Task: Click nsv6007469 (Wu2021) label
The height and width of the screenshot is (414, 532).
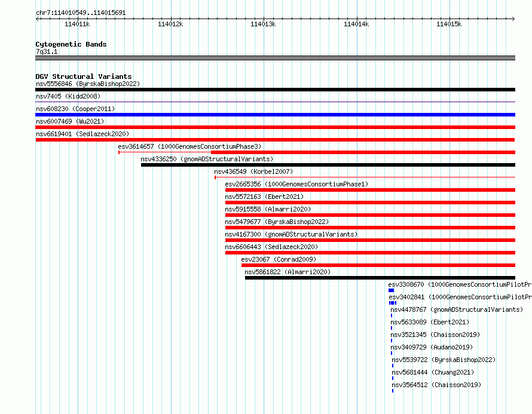Action: (70, 121)
